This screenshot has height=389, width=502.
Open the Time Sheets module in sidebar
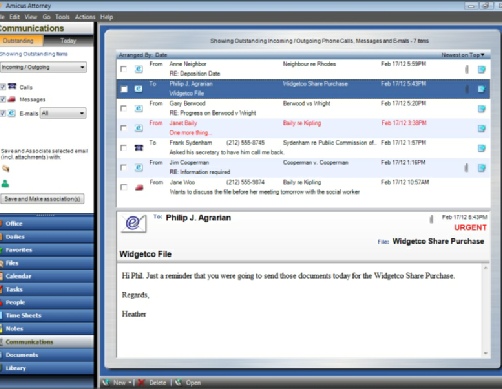pos(47,315)
